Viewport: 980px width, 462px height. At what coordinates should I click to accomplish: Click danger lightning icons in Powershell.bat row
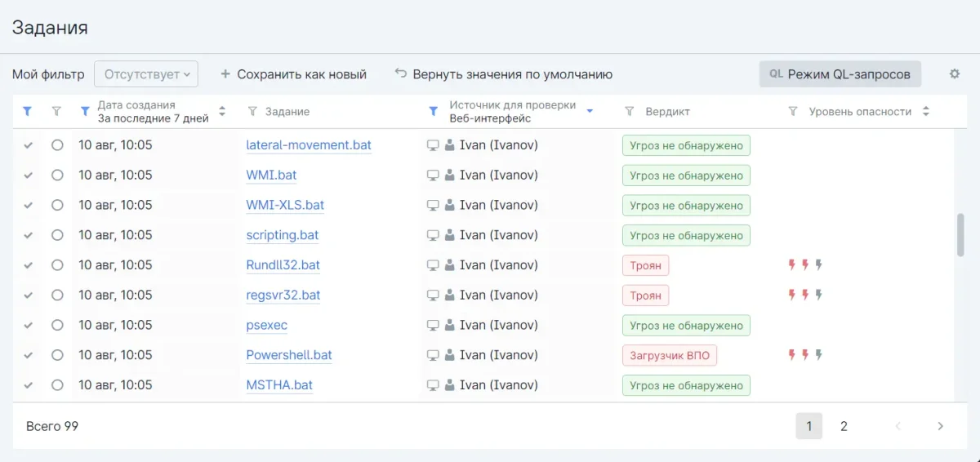point(804,355)
